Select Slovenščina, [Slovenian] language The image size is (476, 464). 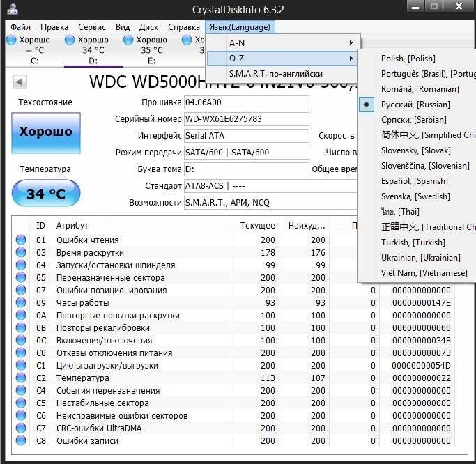pyautogui.click(x=417, y=166)
